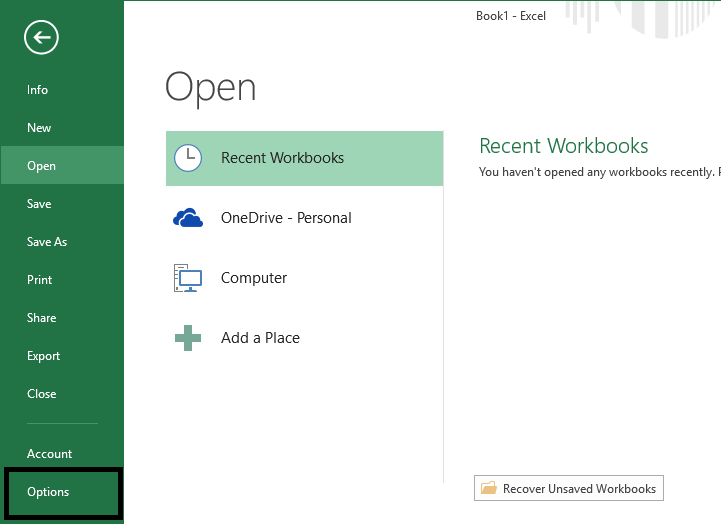Go to the Print page
The width and height of the screenshot is (721, 524).
pyautogui.click(x=39, y=280)
